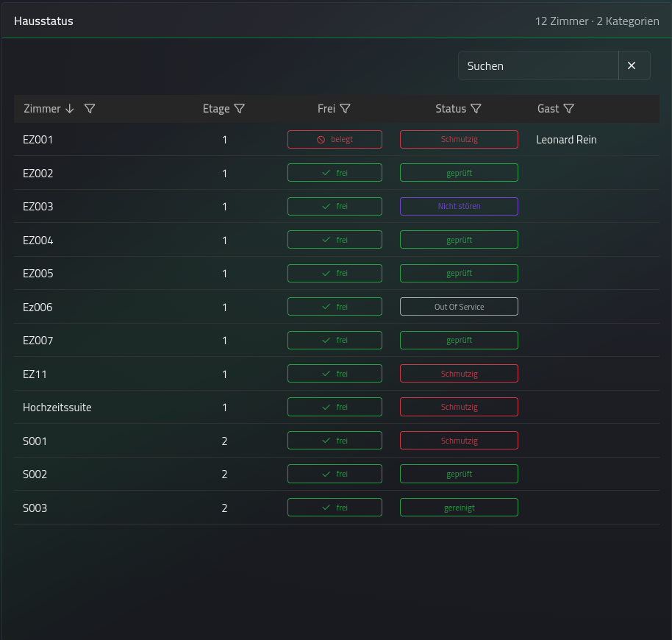Viewport: 672px width, 640px height.
Task: Select room name S003
Action: [x=35, y=508]
